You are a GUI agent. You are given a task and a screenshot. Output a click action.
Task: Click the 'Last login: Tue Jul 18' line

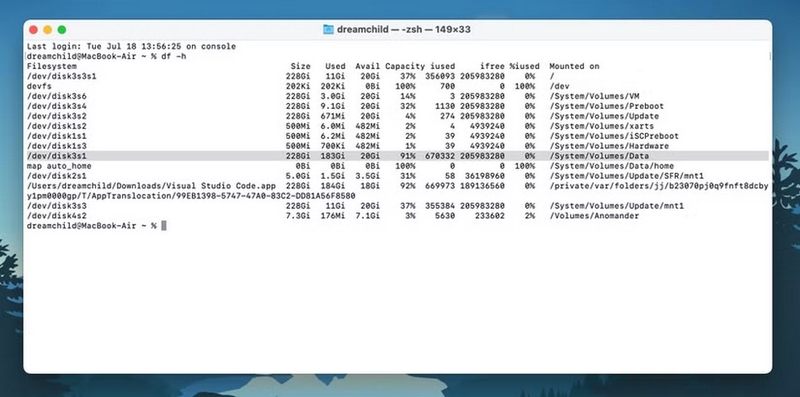131,46
